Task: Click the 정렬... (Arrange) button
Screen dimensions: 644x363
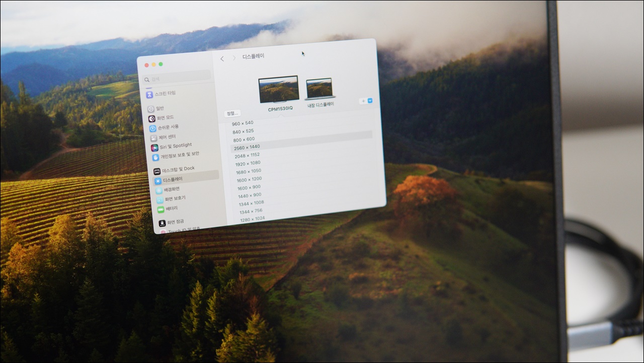Action: click(x=232, y=114)
